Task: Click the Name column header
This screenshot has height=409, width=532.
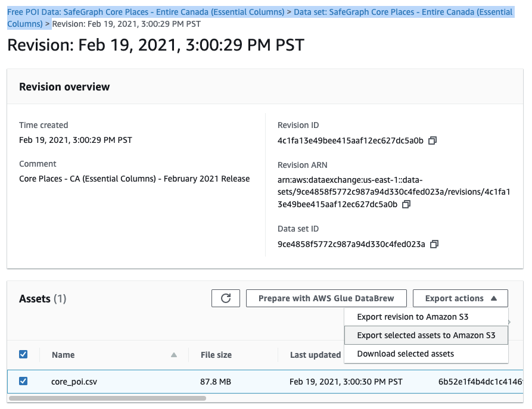Action: pos(63,355)
